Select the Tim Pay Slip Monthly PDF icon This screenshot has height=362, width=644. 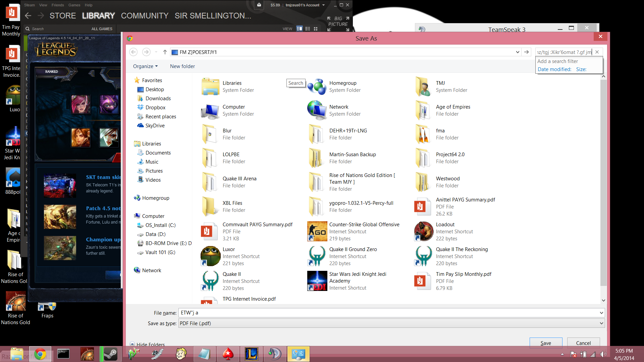coord(422,281)
